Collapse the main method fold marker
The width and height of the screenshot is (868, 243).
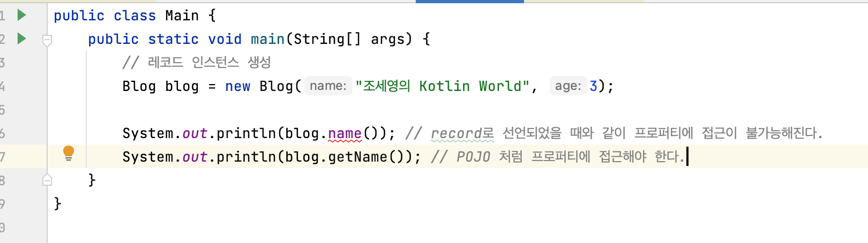click(x=47, y=40)
